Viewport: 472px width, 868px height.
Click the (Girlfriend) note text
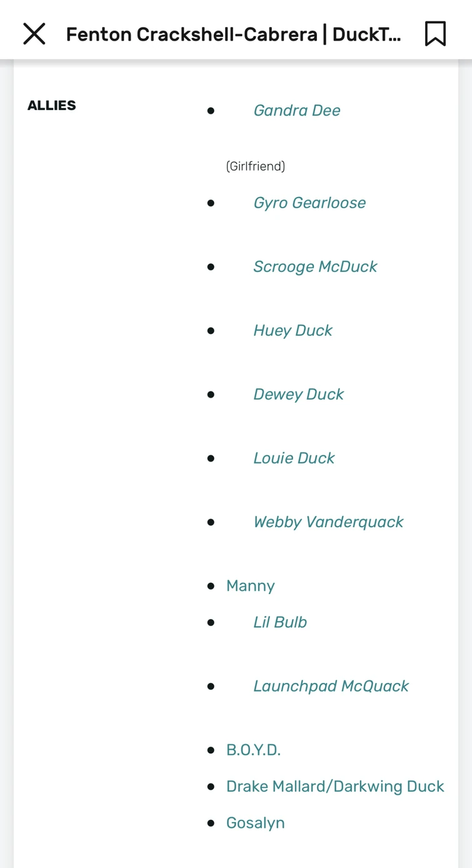[255, 166]
